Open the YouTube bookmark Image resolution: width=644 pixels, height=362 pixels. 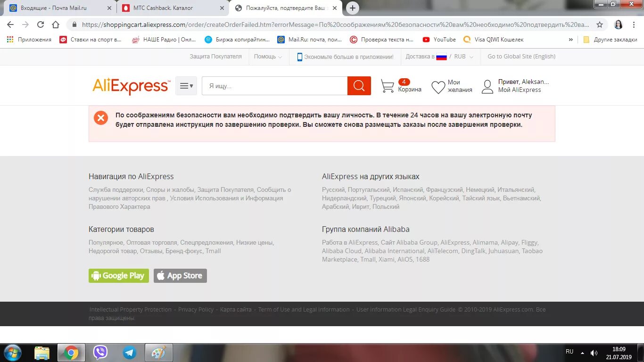coord(439,40)
